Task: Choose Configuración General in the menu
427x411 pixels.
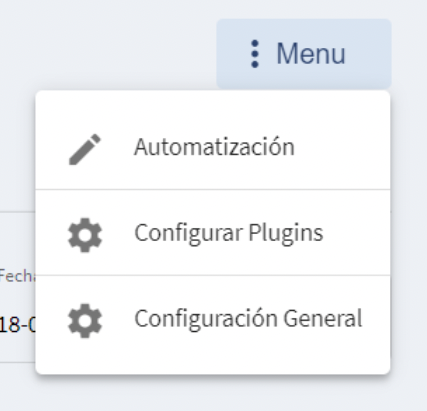Action: [213, 318]
